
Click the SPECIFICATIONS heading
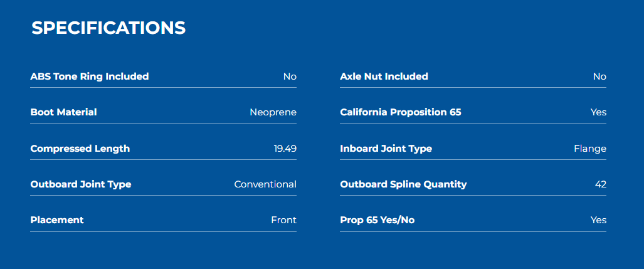[108, 28]
